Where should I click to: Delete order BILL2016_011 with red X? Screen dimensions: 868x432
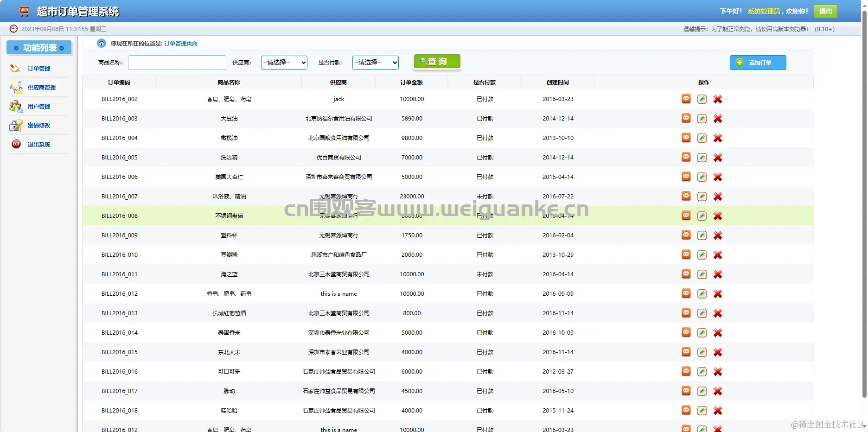tap(718, 274)
